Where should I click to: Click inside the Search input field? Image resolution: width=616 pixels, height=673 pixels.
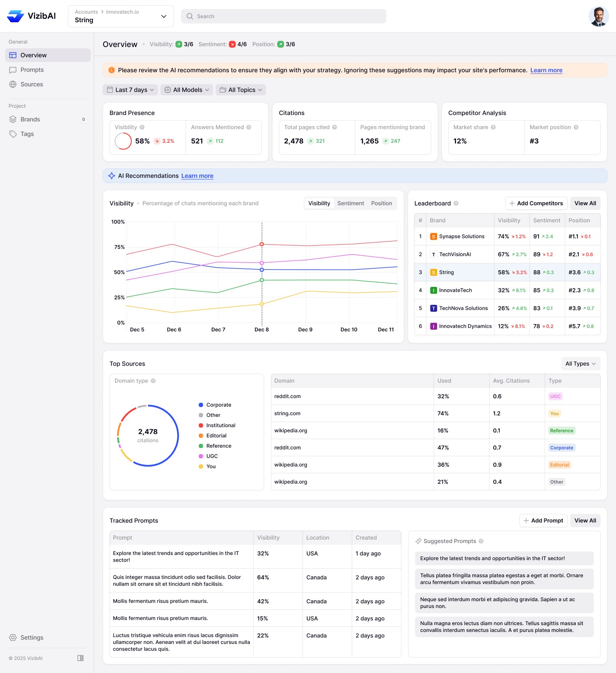pos(284,16)
